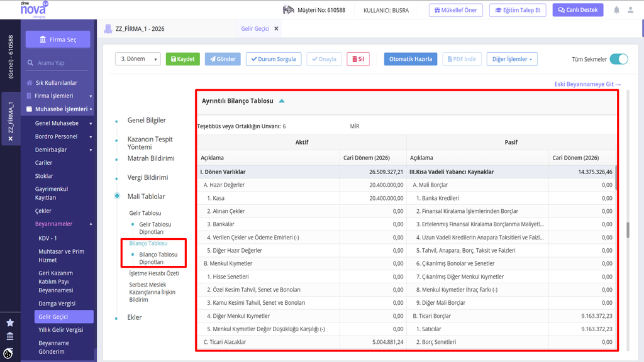This screenshot has width=644, height=362.
Task: Click the search magnifier icon
Action: 30,63
